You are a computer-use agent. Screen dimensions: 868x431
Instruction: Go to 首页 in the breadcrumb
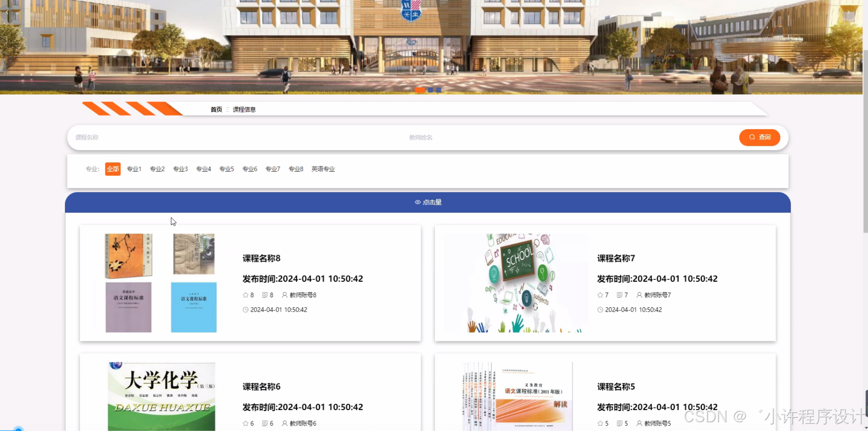[x=216, y=110]
